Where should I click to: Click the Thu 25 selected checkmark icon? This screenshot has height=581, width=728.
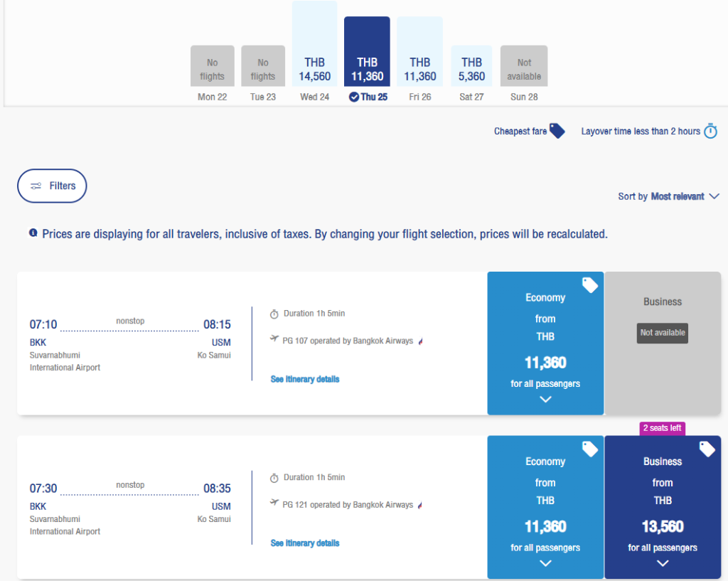354,97
